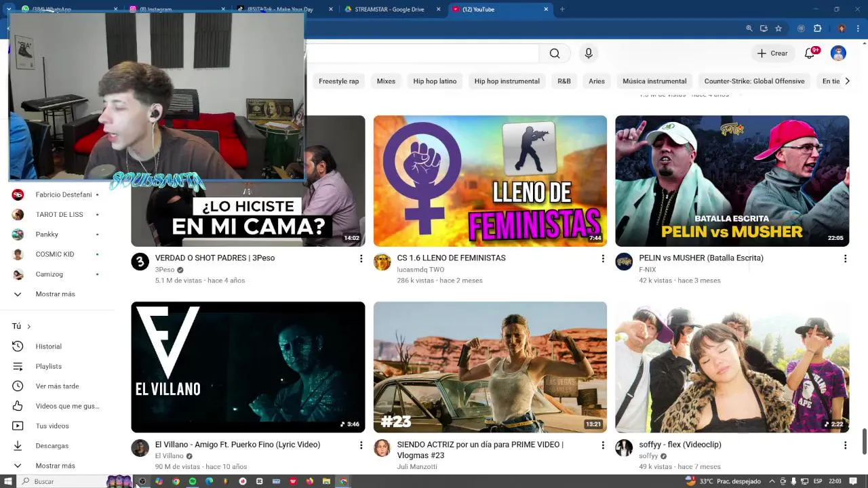Open the PELIN vs MUSHER video thumbnail

(x=732, y=181)
